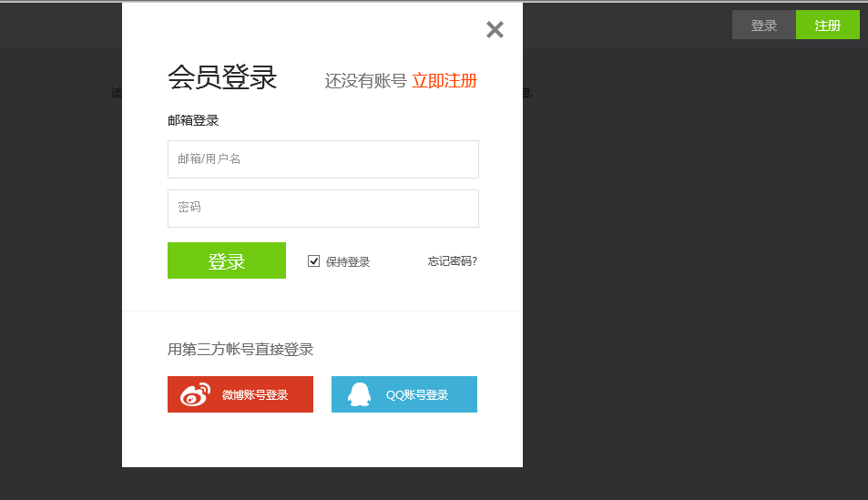Open the 忘记密码? link

pyautogui.click(x=453, y=260)
